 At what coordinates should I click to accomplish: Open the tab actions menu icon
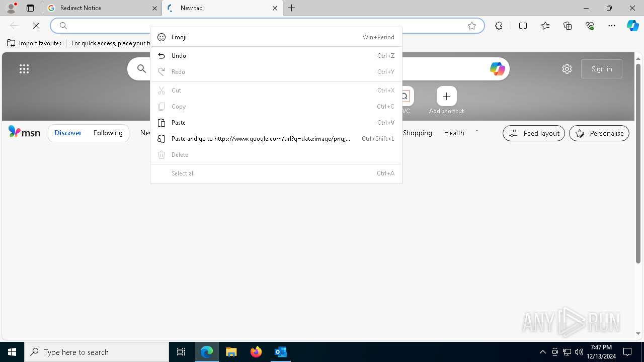(x=30, y=8)
